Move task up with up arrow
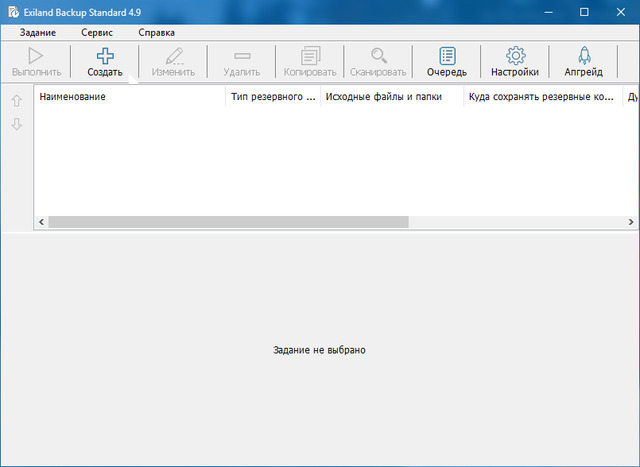 click(16, 100)
